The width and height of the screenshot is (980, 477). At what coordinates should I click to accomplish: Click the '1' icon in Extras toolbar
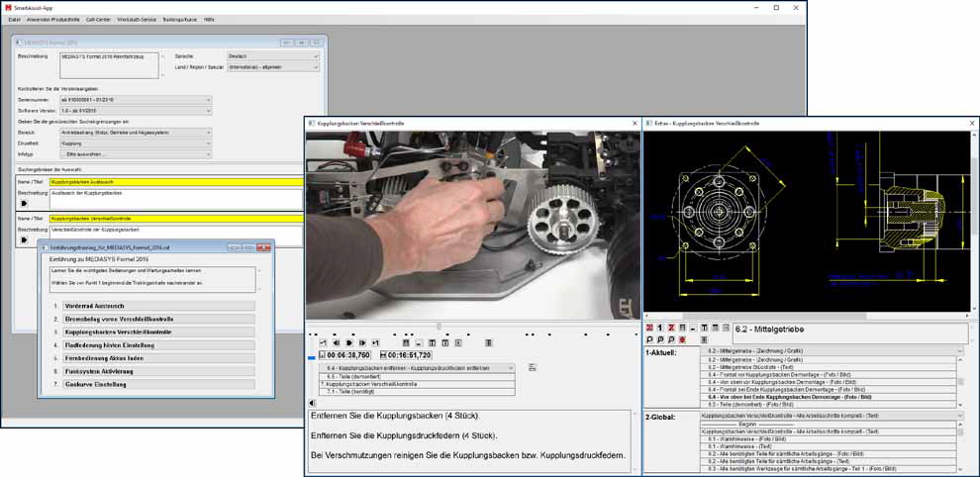pyautogui.click(x=660, y=328)
